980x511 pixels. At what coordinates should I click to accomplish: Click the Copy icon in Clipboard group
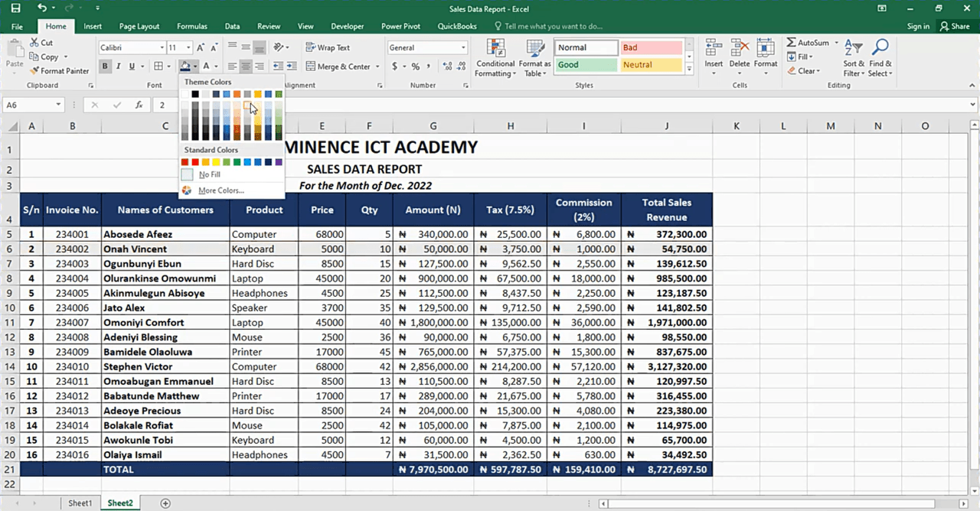[34, 57]
